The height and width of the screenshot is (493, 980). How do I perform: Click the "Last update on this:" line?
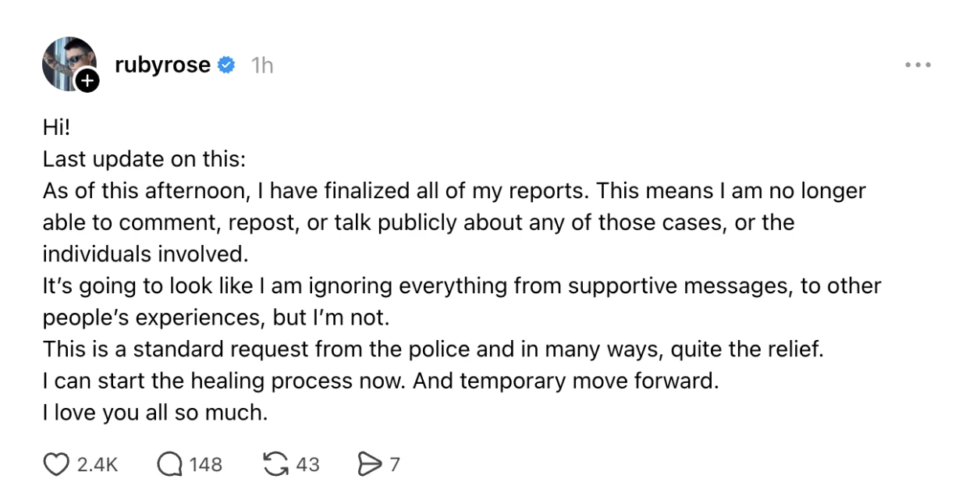coord(144,159)
